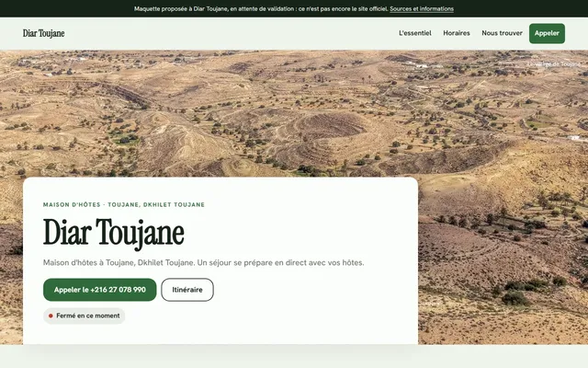The image size is (588, 368).
Task: Click the photo caption over hero image
Action: (554, 64)
